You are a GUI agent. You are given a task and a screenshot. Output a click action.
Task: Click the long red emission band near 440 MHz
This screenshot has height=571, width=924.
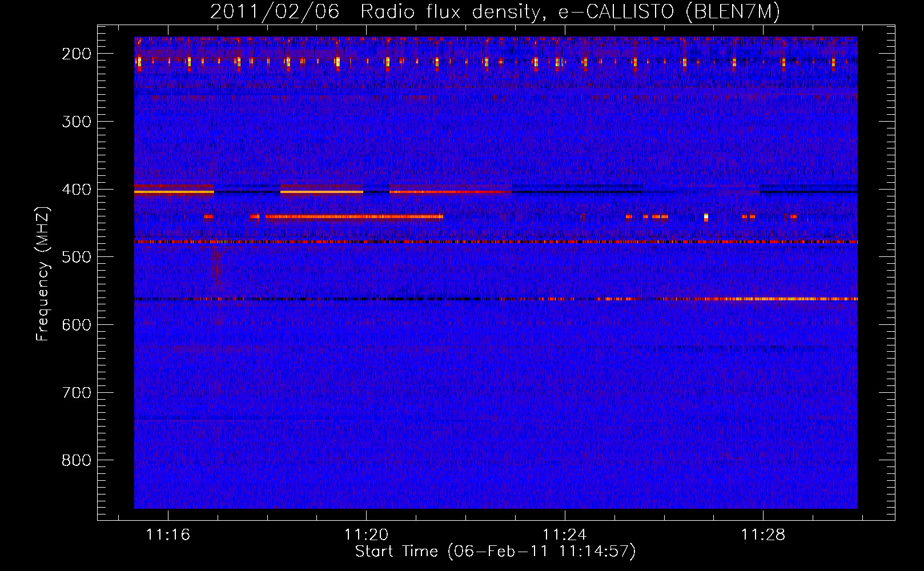tap(354, 217)
